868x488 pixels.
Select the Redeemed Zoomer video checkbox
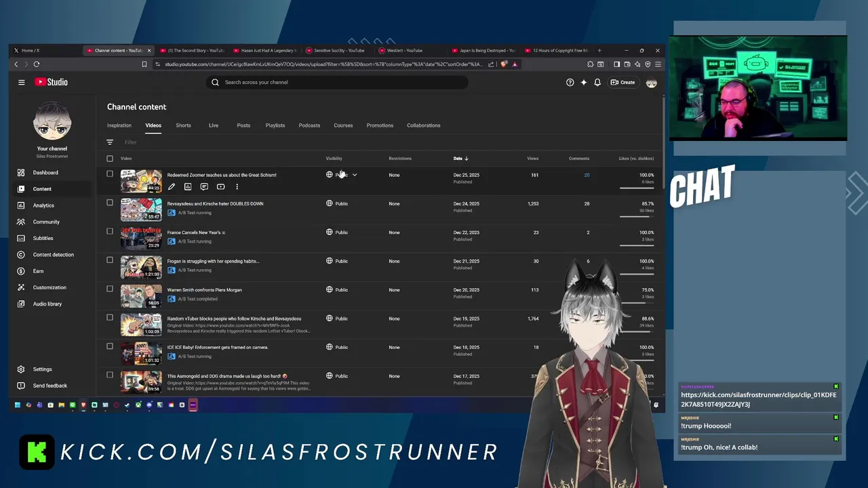[110, 174]
